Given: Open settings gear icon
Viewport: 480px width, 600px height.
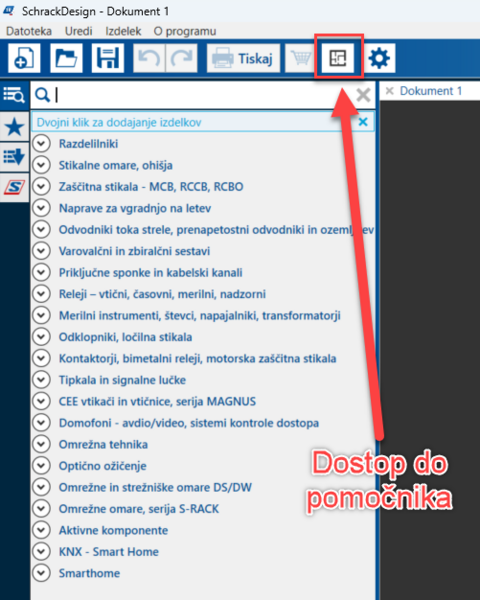Looking at the screenshot, I should coord(379,58).
